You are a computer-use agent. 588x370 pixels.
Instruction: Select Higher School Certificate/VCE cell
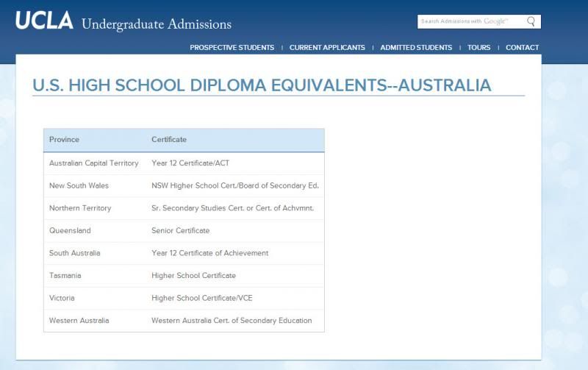pyautogui.click(x=201, y=299)
